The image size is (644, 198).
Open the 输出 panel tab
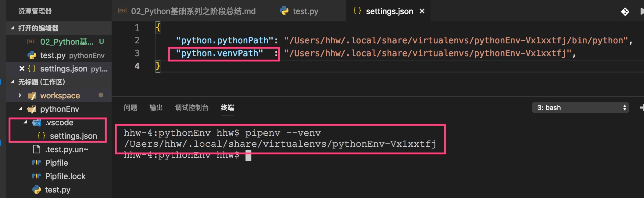(x=156, y=108)
